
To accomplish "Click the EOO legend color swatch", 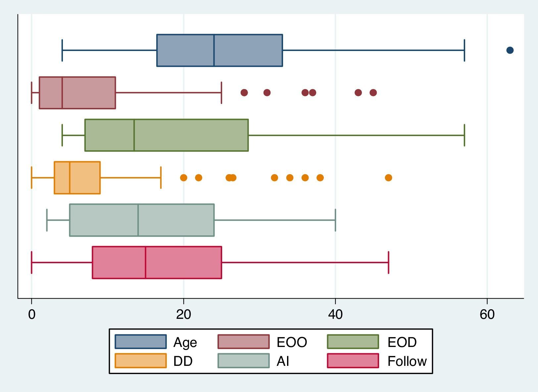I will 243,342.
